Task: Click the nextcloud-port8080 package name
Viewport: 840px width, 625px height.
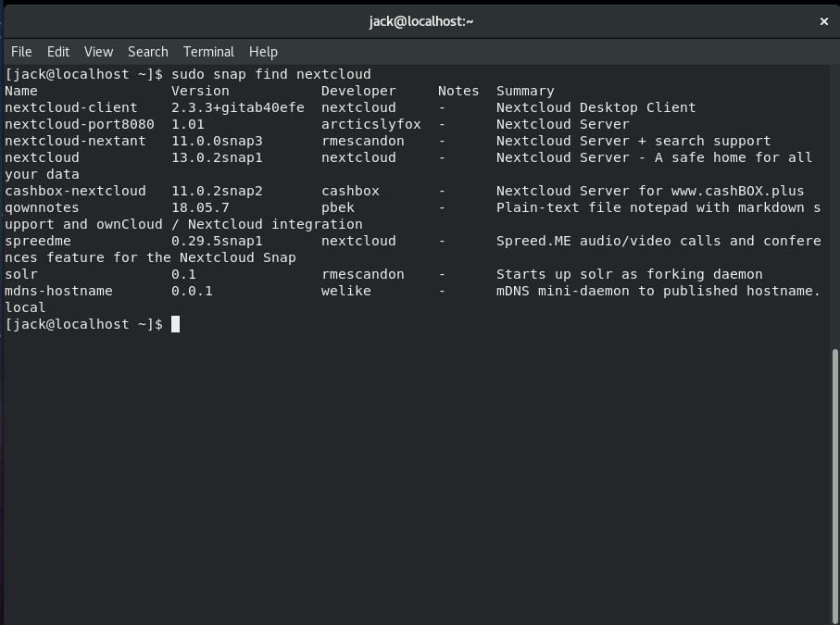Action: [x=80, y=124]
